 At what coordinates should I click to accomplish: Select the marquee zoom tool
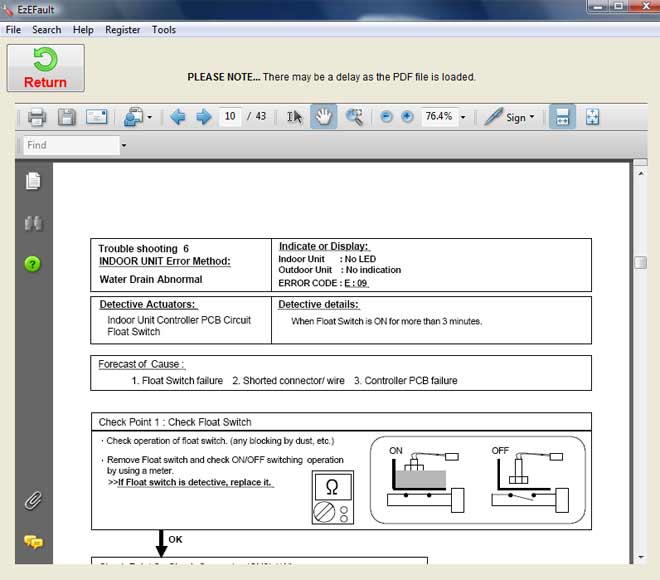coord(354,117)
